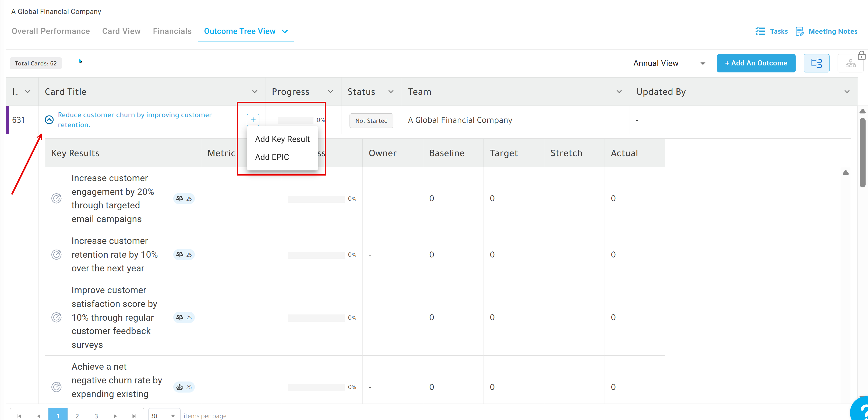The image size is (868, 420).
Task: Click the Owner column header
Action: [393, 153]
